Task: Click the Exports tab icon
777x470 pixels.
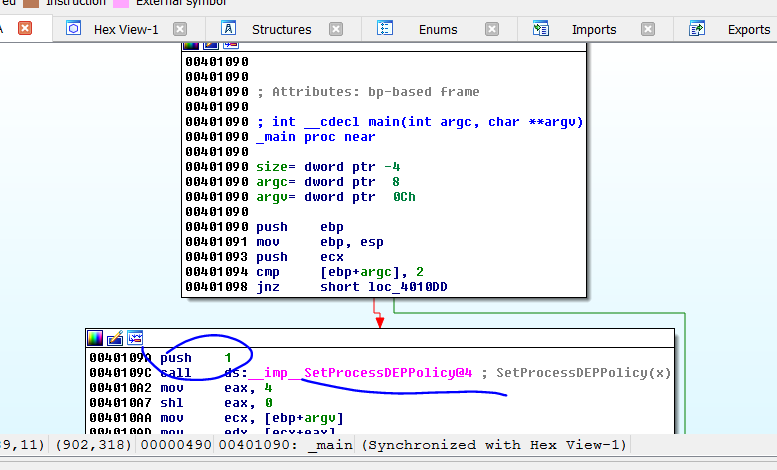Action: pyautogui.click(x=697, y=29)
